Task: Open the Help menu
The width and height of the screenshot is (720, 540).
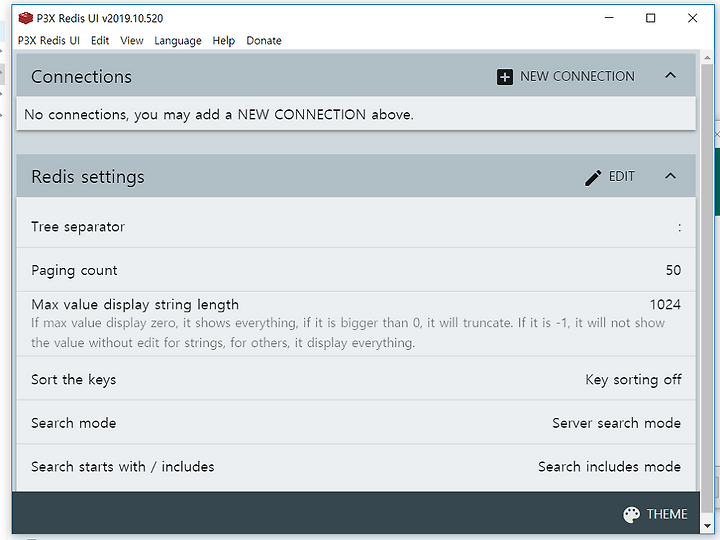Action: click(x=224, y=41)
